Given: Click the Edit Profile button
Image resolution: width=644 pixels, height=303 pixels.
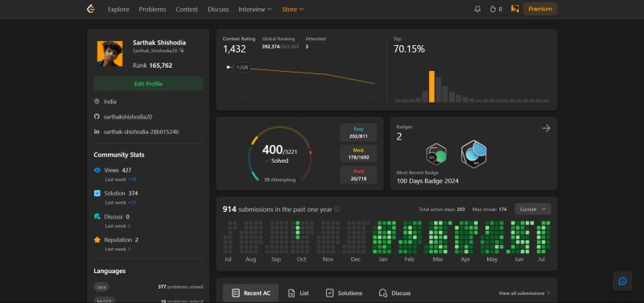Looking at the screenshot, I should click(x=148, y=84).
